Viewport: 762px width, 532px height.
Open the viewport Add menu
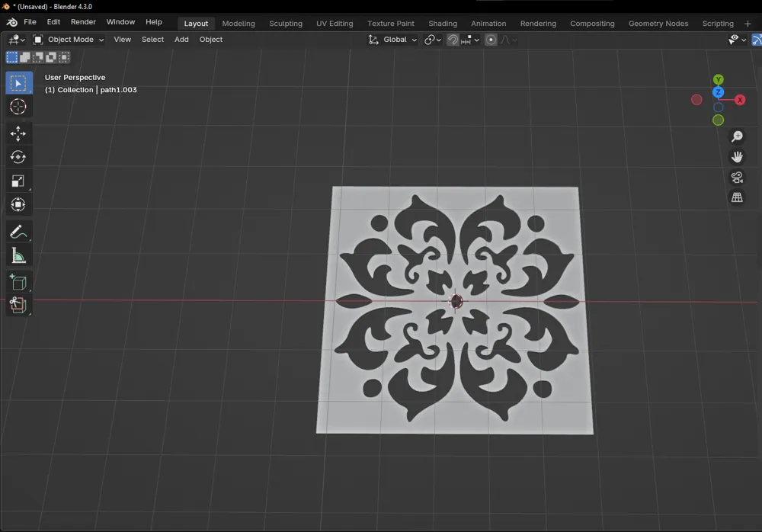pyautogui.click(x=181, y=40)
